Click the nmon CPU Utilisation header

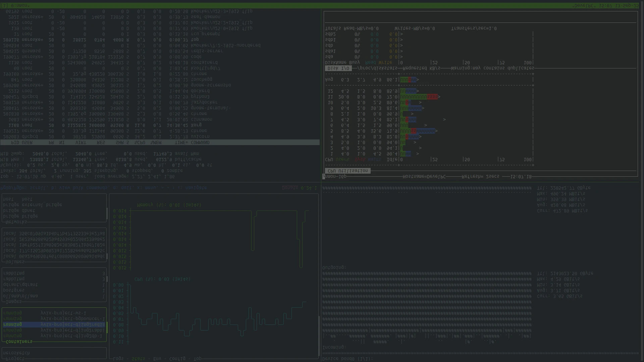pyautogui.click(x=347, y=171)
